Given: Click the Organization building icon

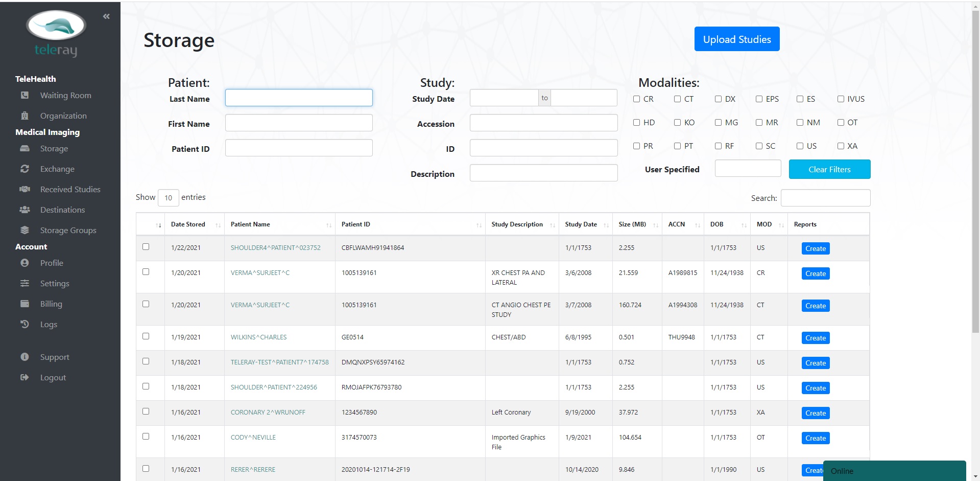Looking at the screenshot, I should point(25,116).
